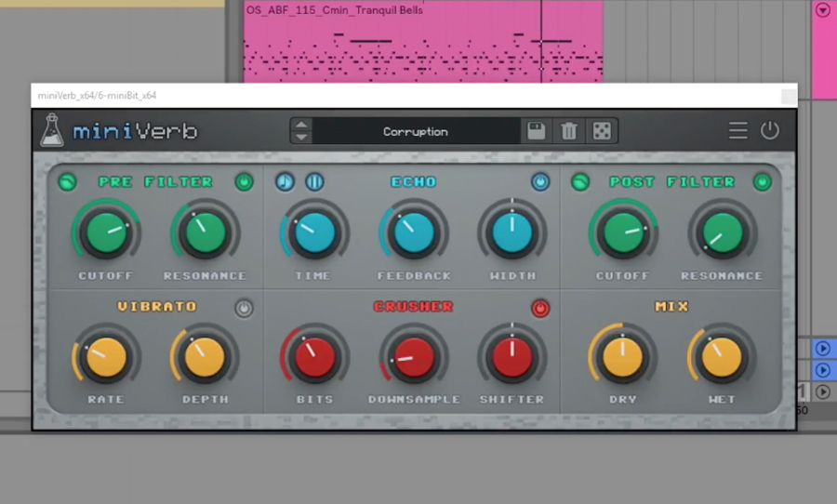Image resolution: width=837 pixels, height=504 pixels.
Task: Enable the Vibrato section power button
Action: 244,308
